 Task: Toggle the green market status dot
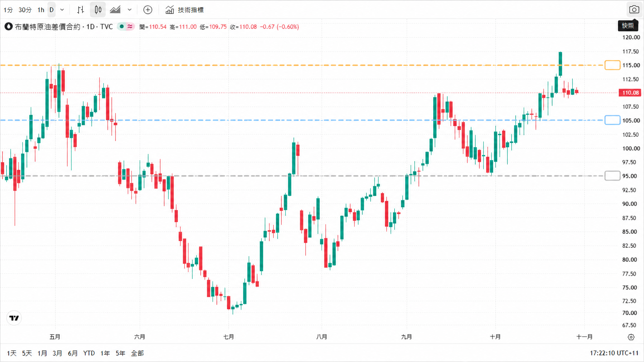[122, 26]
